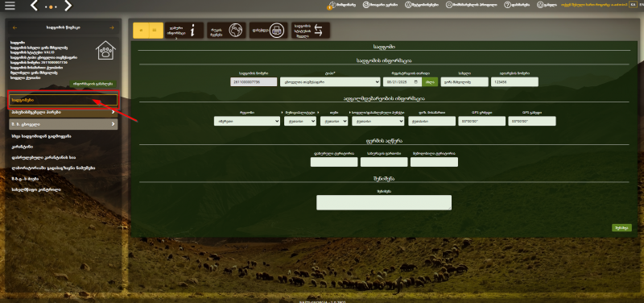Open the region (რეგიონი) dropdown
Screen dimensions: 644x303
pos(247,121)
